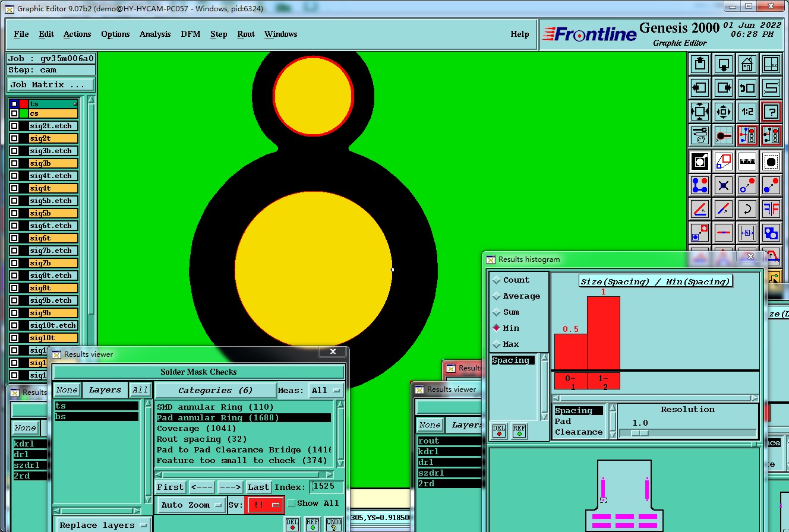Image resolution: width=789 pixels, height=532 pixels.
Task: Click the zoom in arrows icon
Action: pos(724,112)
